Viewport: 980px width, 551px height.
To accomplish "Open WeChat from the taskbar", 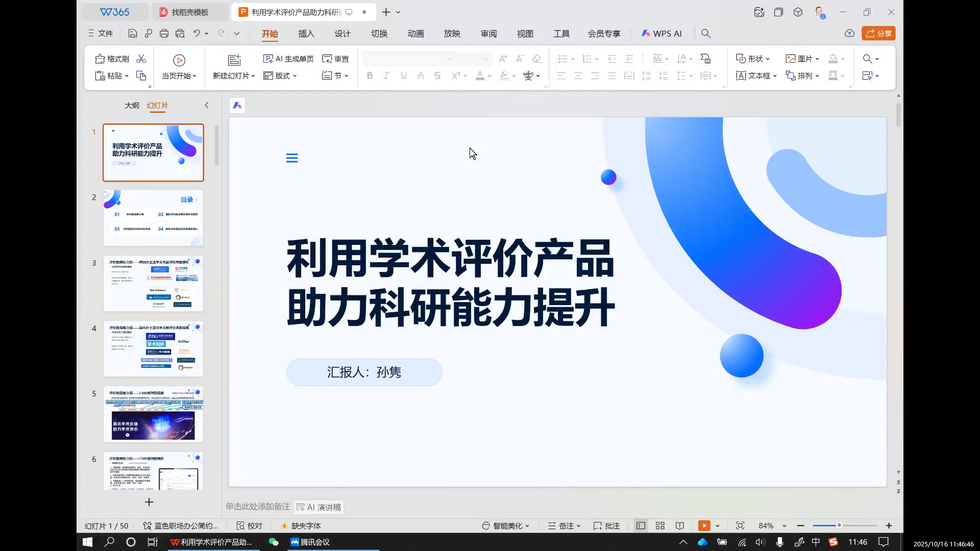I will click(x=274, y=542).
